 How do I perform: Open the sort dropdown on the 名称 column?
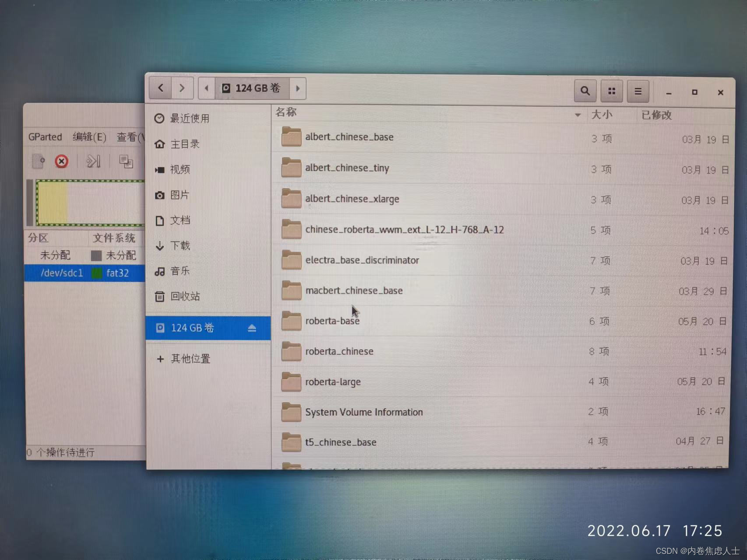578,115
